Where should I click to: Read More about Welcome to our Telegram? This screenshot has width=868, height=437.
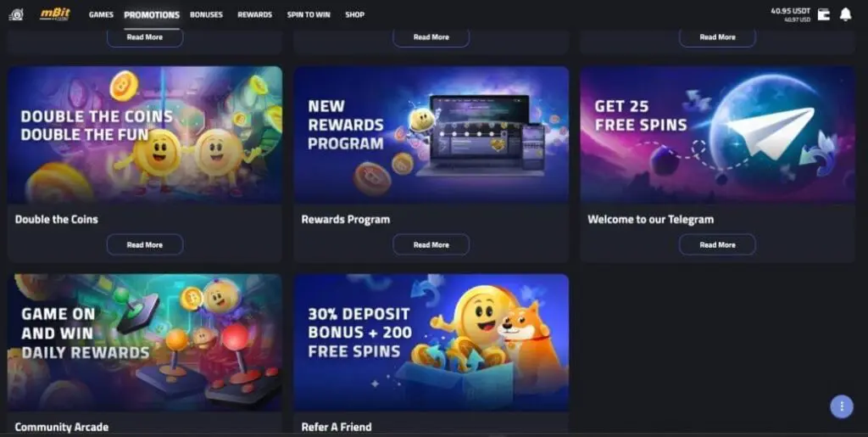point(717,245)
